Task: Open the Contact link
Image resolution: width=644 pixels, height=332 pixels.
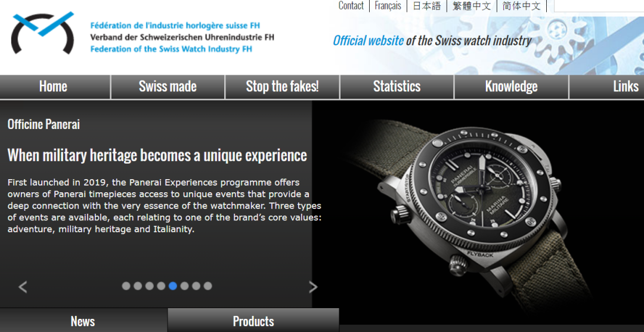Action: 351,6
